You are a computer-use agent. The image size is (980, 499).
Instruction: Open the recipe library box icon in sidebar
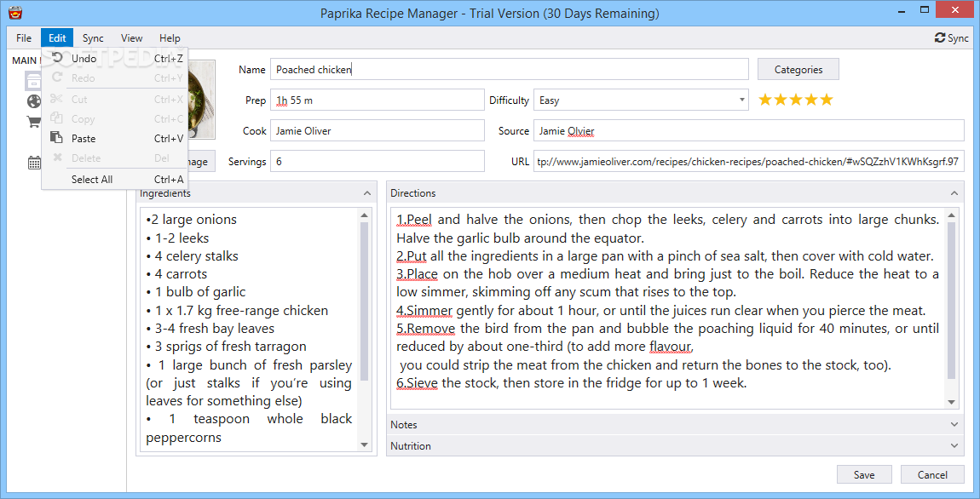click(34, 81)
